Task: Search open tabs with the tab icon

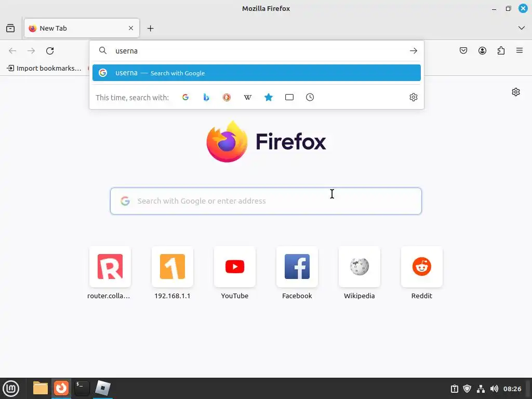Action: click(x=289, y=97)
